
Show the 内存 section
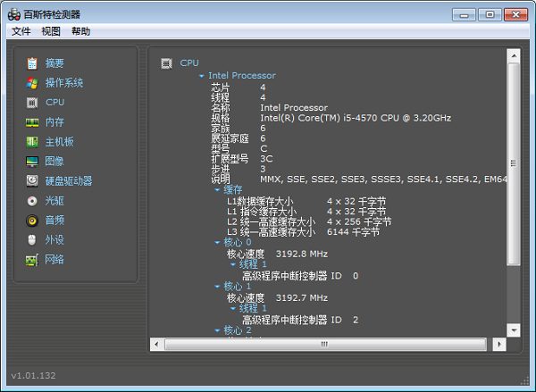(54, 122)
